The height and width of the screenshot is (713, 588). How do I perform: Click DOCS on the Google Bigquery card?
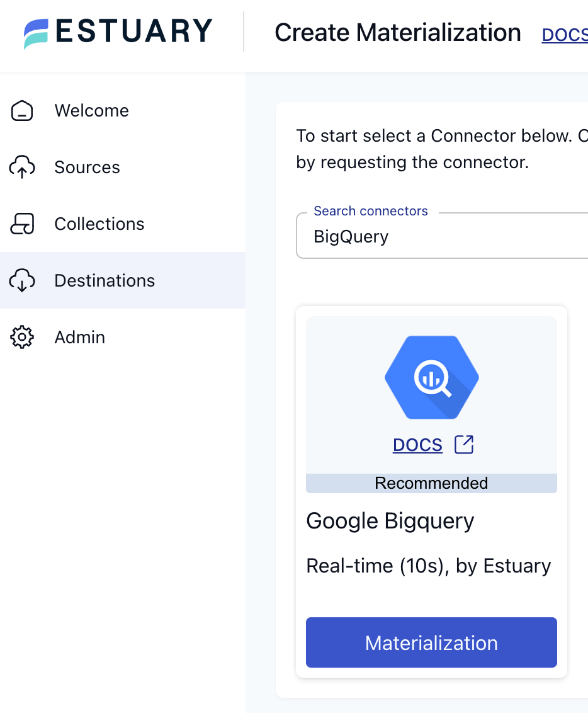417,445
